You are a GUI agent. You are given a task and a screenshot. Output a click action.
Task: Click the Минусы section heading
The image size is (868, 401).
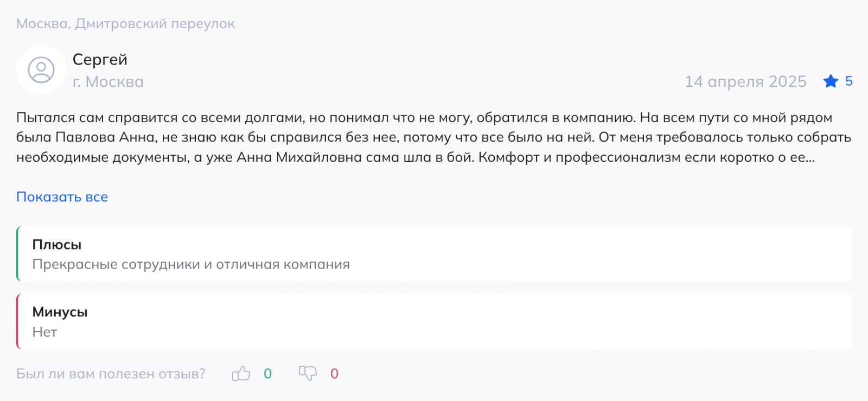coord(60,312)
